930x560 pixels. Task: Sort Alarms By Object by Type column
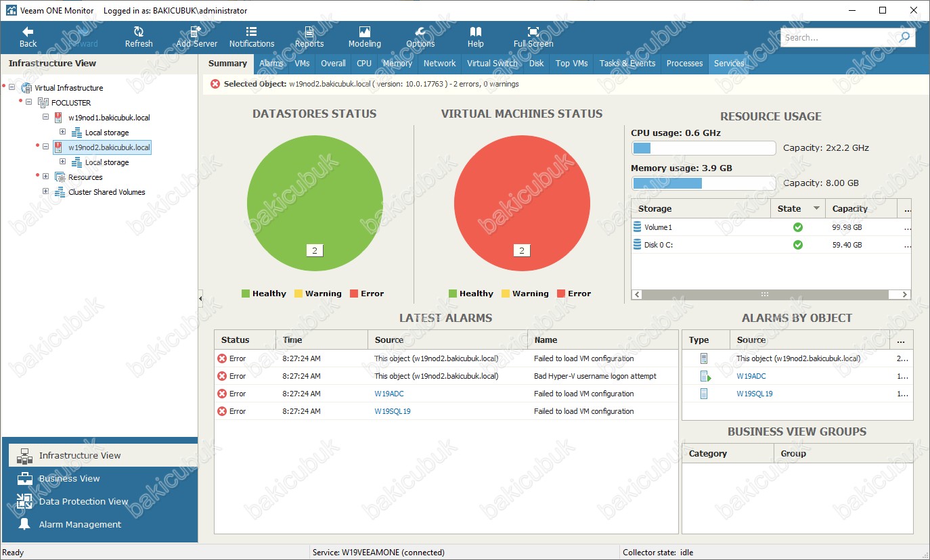[x=706, y=340]
